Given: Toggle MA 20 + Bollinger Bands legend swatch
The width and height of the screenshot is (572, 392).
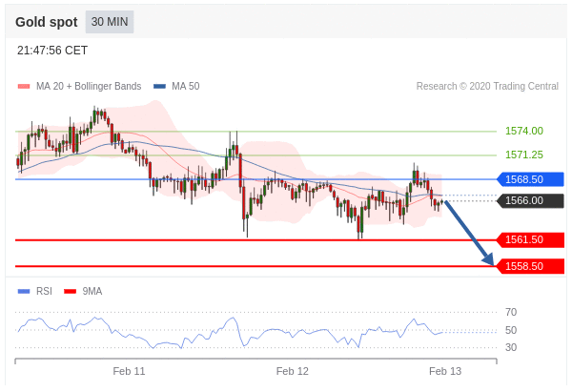Looking at the screenshot, I should (24, 87).
